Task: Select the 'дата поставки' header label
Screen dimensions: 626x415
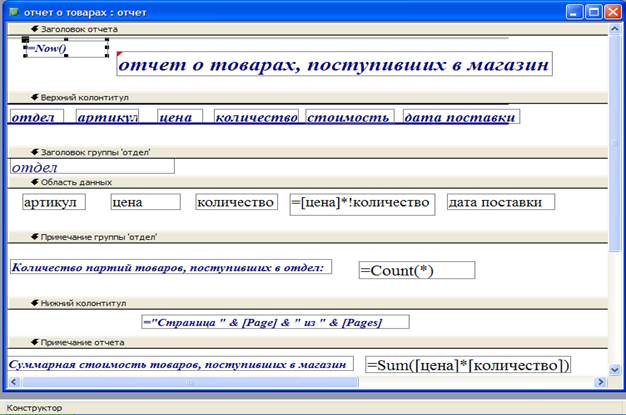Action: [x=462, y=116]
